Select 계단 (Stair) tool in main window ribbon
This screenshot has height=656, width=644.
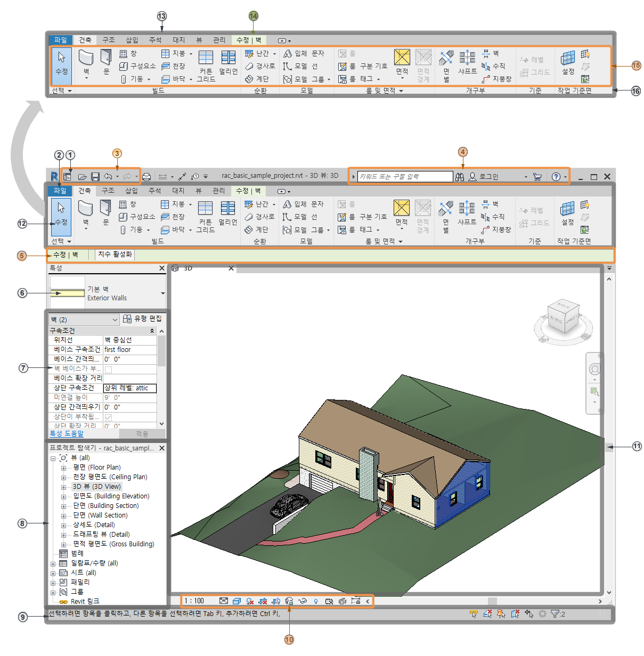pos(257,229)
